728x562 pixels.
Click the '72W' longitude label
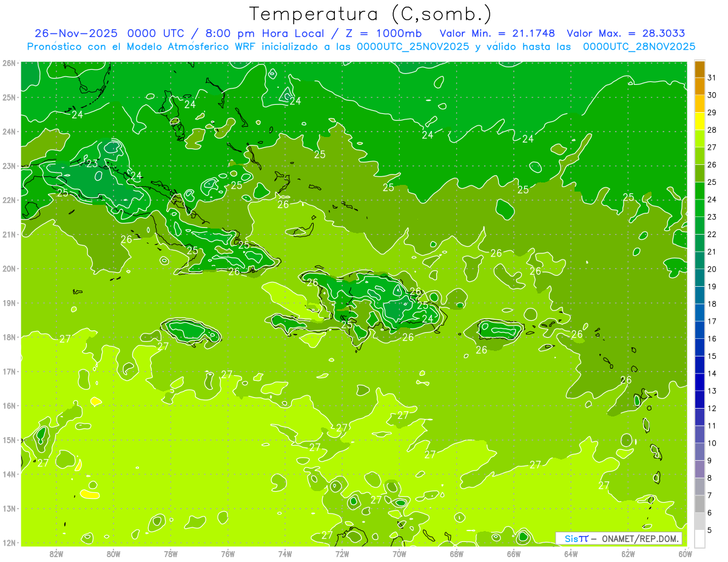(x=342, y=553)
